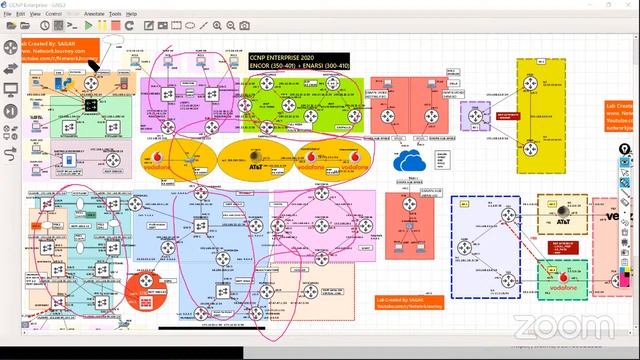Open the Help menu
Viewport: 640px width, 360px height.
(x=131, y=14)
